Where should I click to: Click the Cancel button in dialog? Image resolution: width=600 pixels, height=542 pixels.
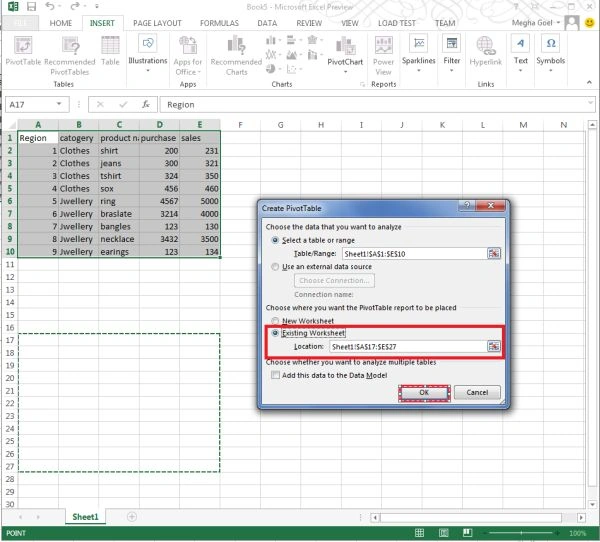tap(477, 392)
